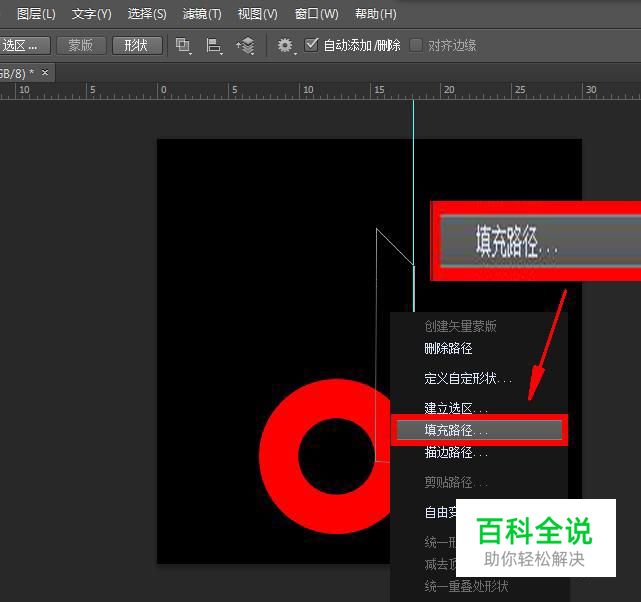Open the 窗口(W) menu

point(316,14)
